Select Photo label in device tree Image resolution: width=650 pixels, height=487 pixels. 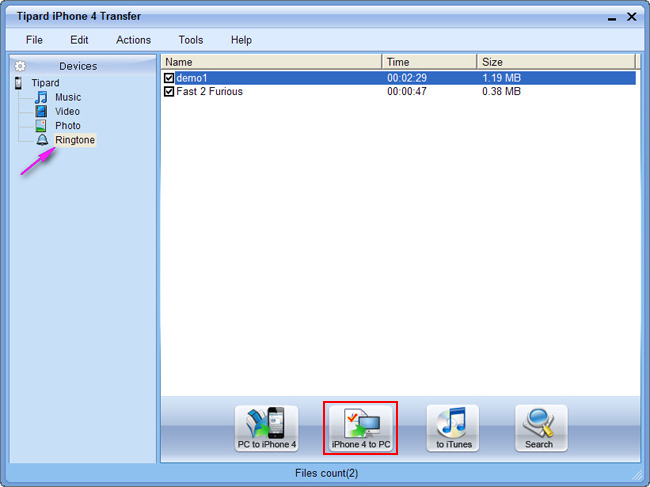click(x=68, y=126)
